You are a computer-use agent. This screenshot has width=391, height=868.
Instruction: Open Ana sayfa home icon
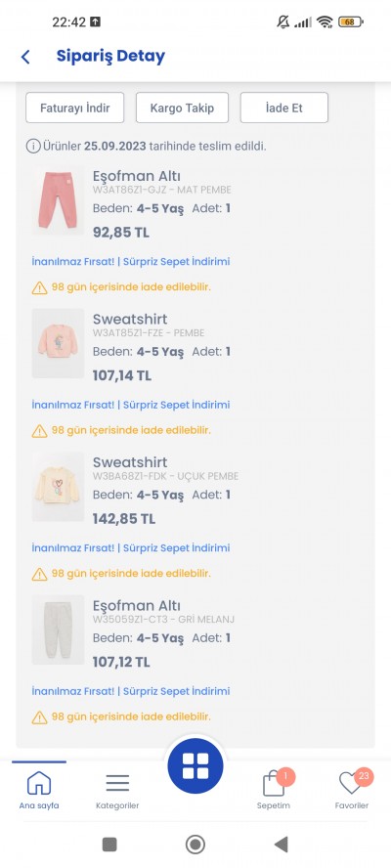point(39,783)
